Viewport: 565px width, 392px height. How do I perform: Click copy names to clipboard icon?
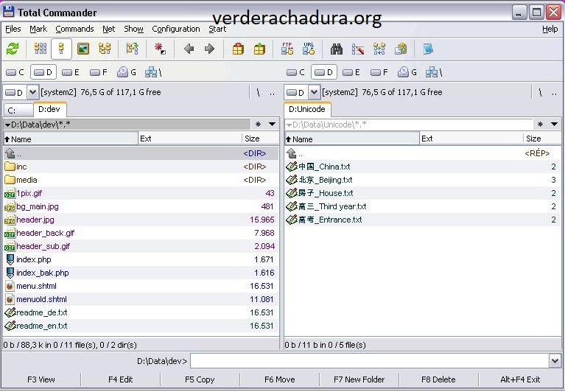pyautogui.click(x=400, y=49)
